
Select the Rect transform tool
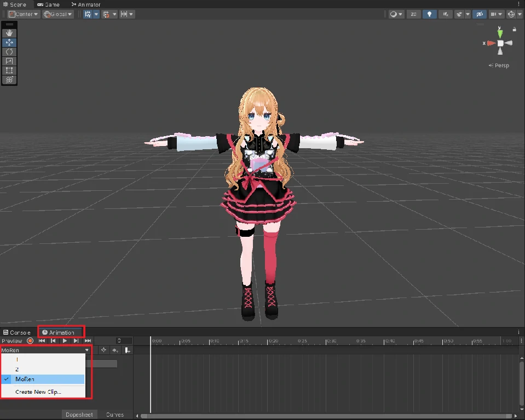[9, 70]
